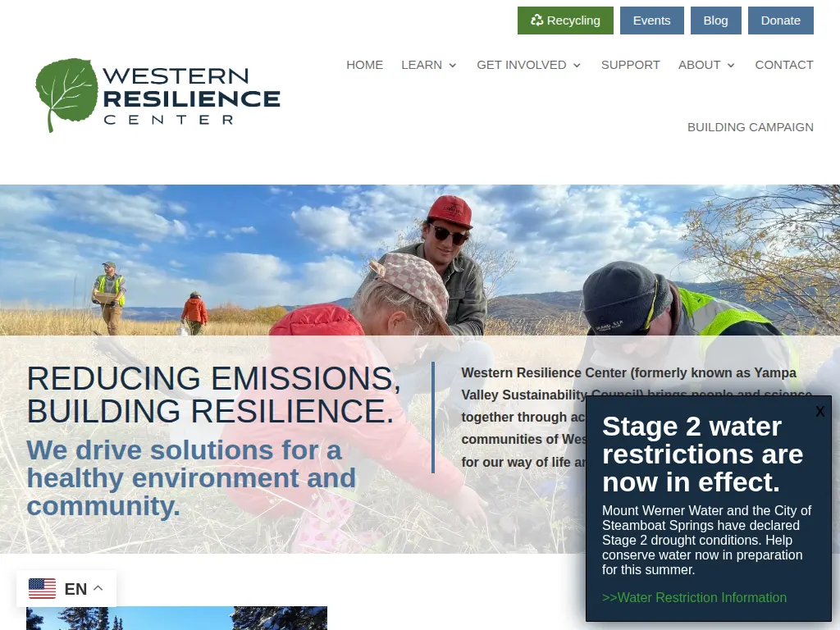Close the water restrictions popup with X
Screen dimensions: 840x630
pyautogui.click(x=819, y=411)
